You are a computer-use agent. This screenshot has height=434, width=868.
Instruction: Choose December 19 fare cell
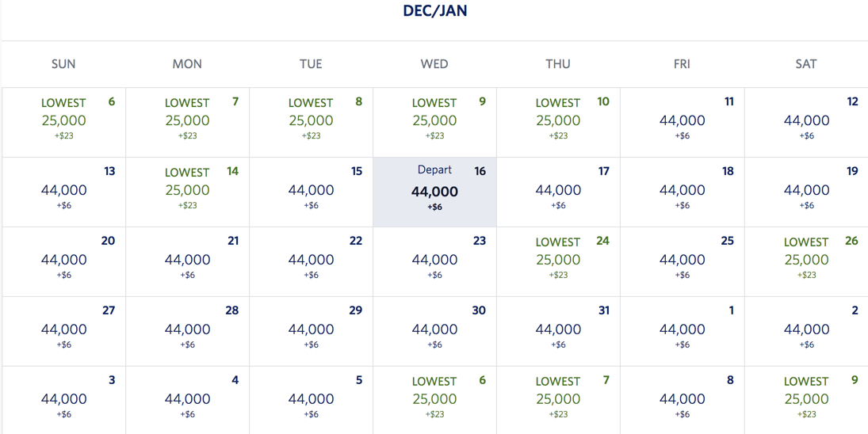tap(806, 192)
